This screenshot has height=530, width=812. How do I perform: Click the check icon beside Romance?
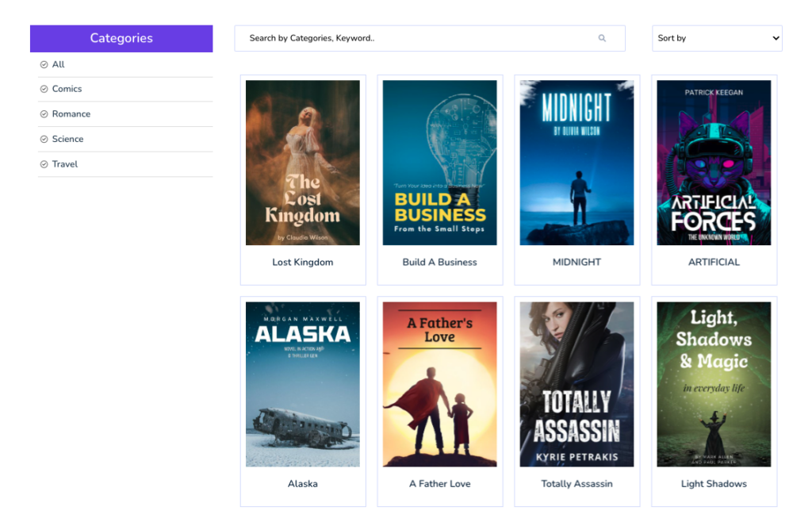click(44, 114)
